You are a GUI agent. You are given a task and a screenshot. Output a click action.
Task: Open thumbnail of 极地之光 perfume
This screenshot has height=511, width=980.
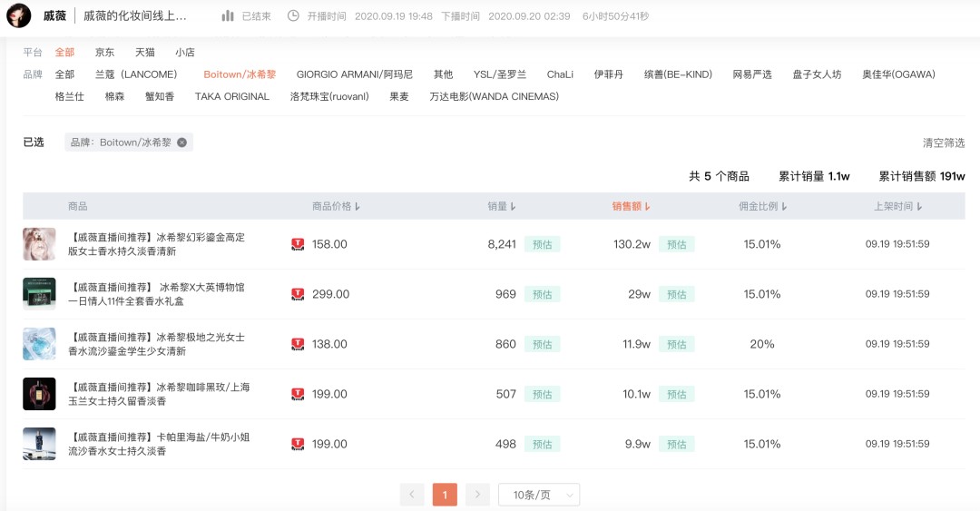(x=39, y=344)
